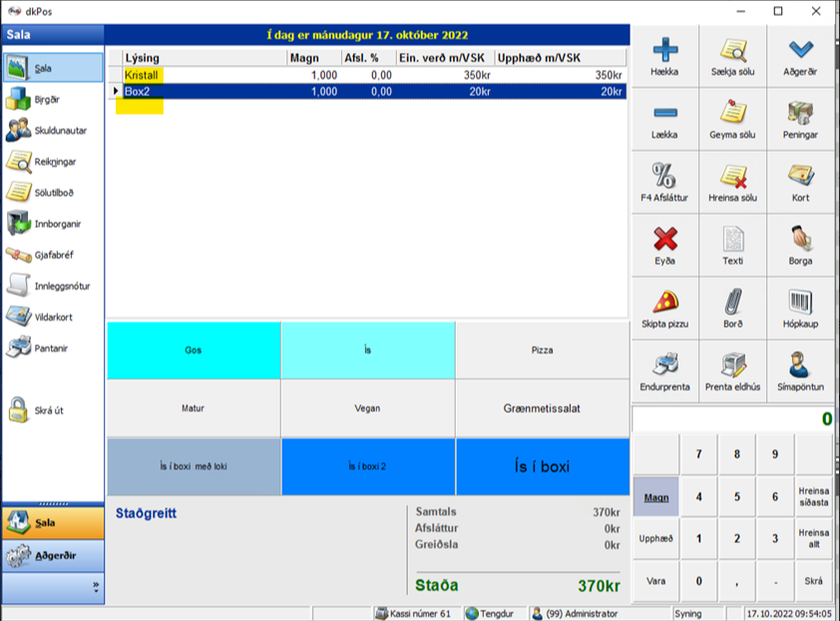Switch to the Aðgerðir bottom tab

click(x=52, y=555)
